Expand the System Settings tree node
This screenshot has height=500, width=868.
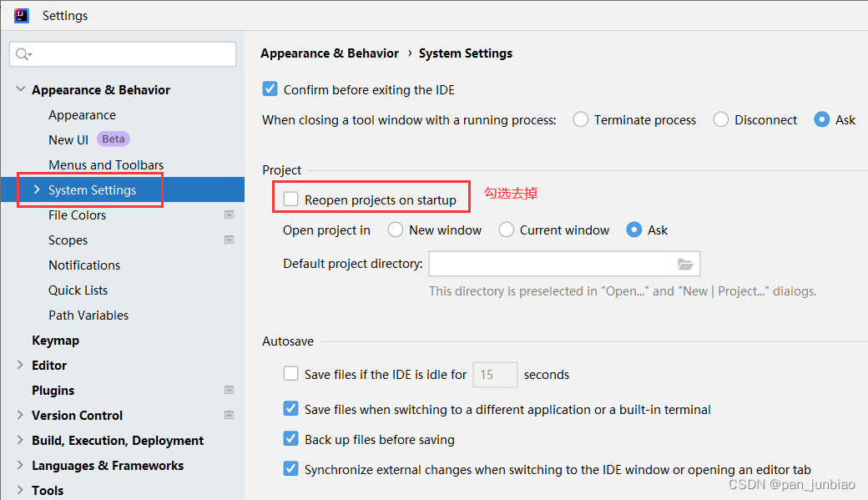[37, 189]
